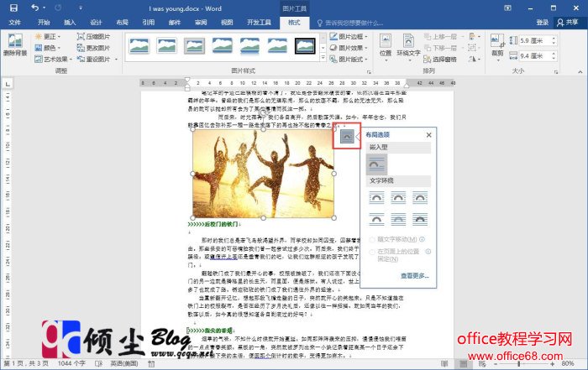Select the third picture style with gray frame
This screenshot has width=588, height=370.
(x=194, y=46)
